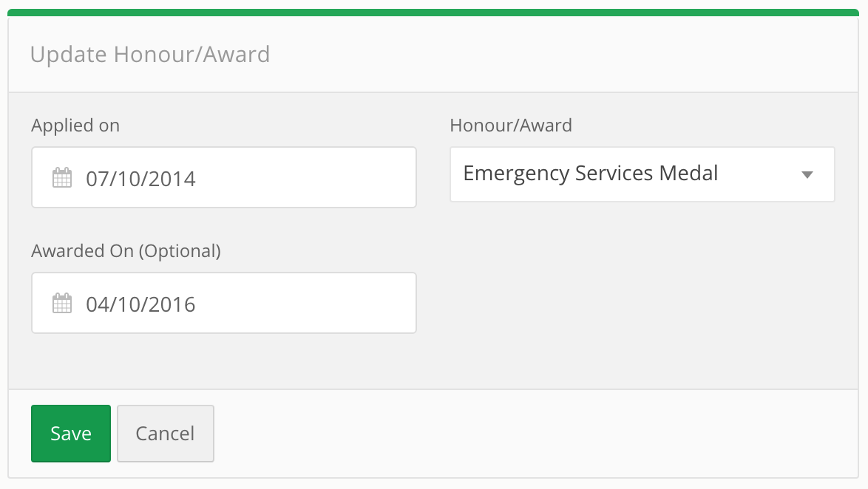The width and height of the screenshot is (868, 489).
Task: Click the green bar atop the panel
Action: [x=433, y=12]
